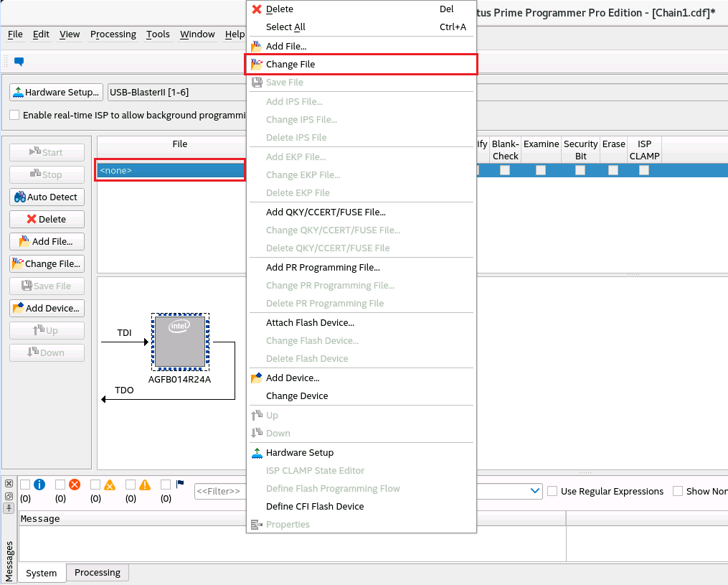Choose Change File from context menu

click(290, 65)
